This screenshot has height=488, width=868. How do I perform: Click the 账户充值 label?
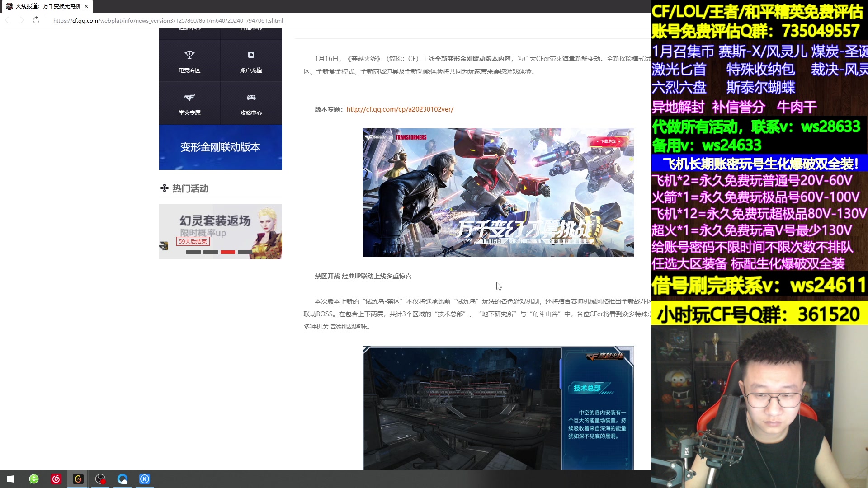(251, 70)
